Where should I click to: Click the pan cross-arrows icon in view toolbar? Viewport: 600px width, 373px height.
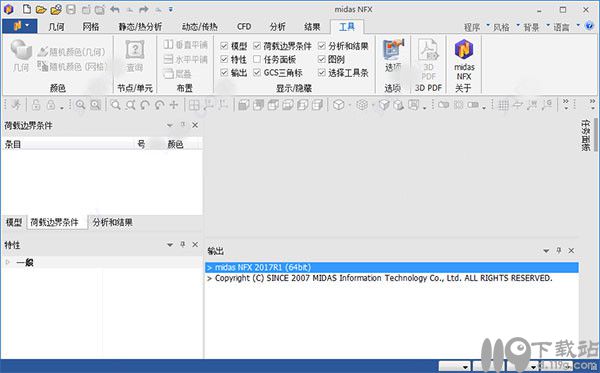(x=174, y=104)
